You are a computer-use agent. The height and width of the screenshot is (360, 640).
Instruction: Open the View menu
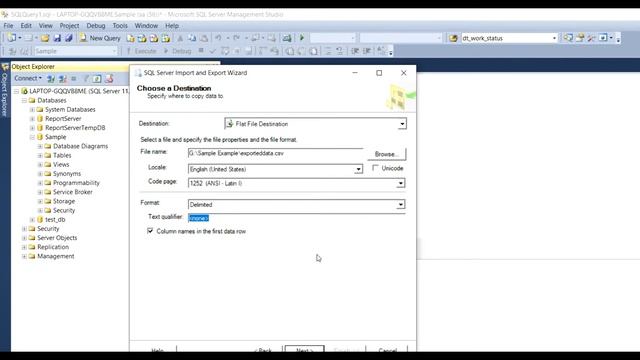click(45, 25)
